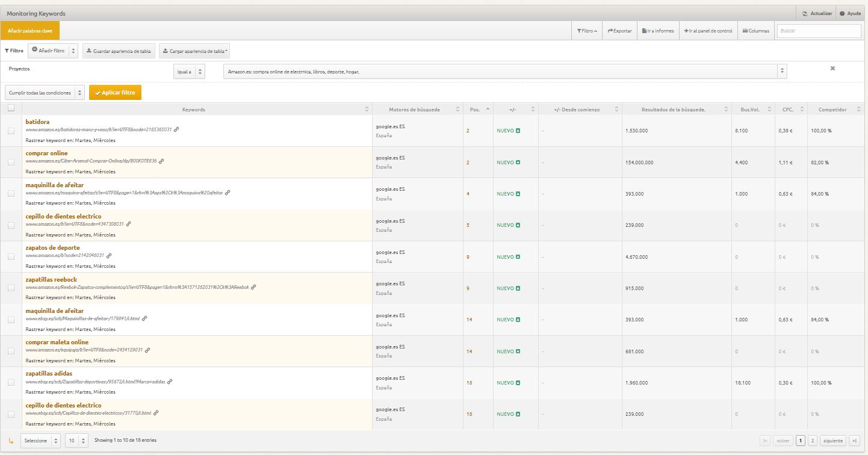Open link icon beside comprar maleta online URL
The height and width of the screenshot is (455, 868).
coord(147,350)
